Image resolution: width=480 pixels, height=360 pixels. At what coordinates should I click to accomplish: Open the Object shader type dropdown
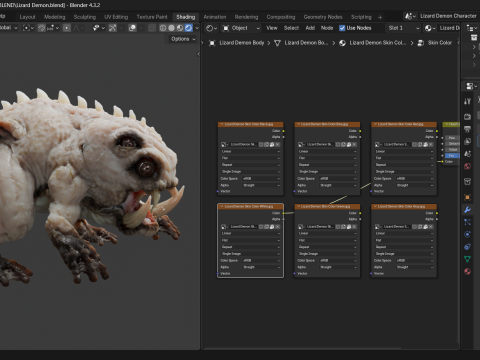[241, 28]
